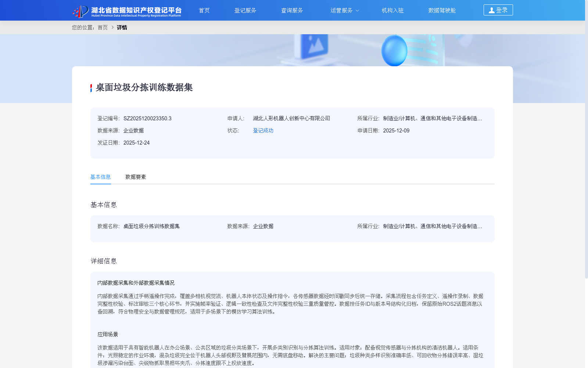
Task: Click the truncated 所属行业 value in header card
Action: point(433,118)
